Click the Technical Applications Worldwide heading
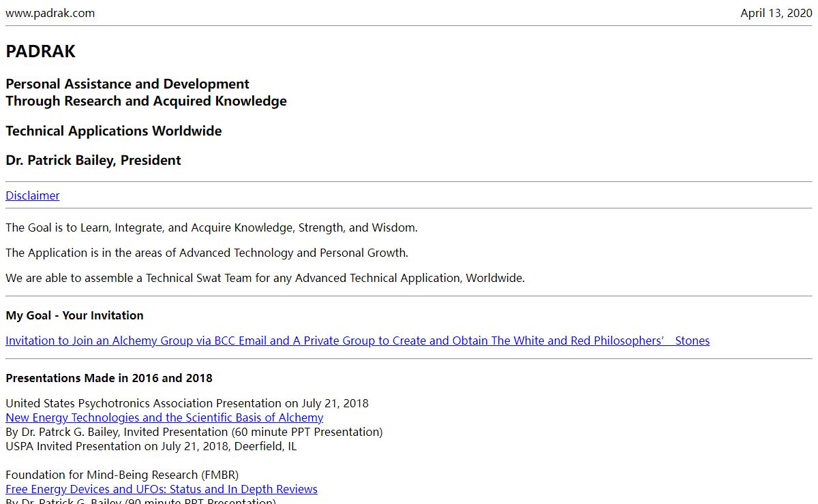The image size is (818, 504). (114, 131)
